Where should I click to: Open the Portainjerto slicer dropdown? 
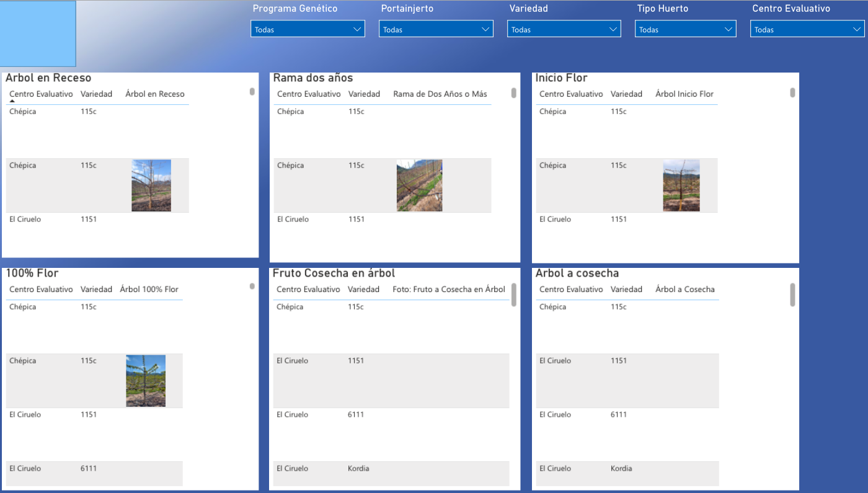(436, 29)
